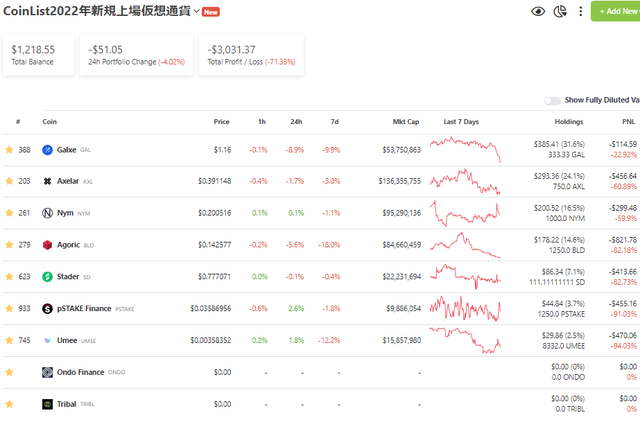Viewport: 640px width, 422px height.
Task: Unfavorite pSTAKE Finance with its star icon
Action: pyautogui.click(x=9, y=308)
